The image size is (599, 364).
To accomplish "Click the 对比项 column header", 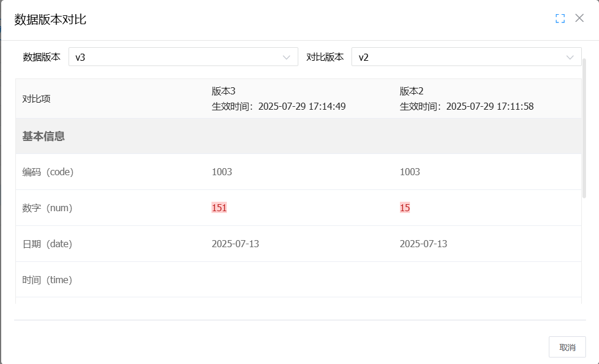I will [x=37, y=99].
